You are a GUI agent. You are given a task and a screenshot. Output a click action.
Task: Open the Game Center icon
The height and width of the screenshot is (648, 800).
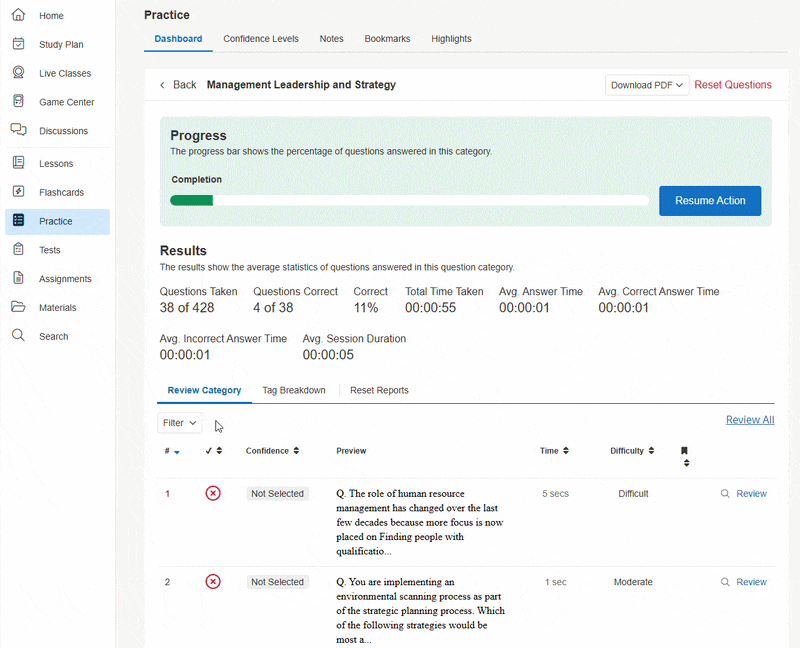click(18, 102)
